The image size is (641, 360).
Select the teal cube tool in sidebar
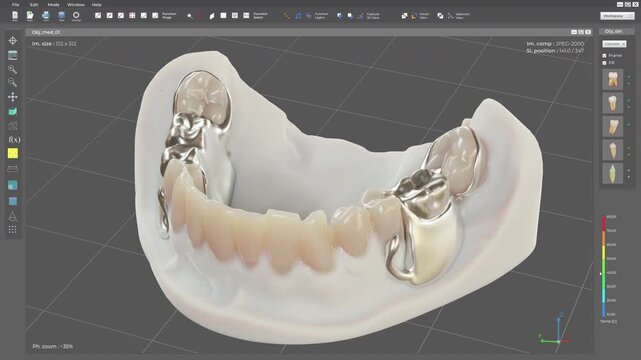[x=13, y=185]
